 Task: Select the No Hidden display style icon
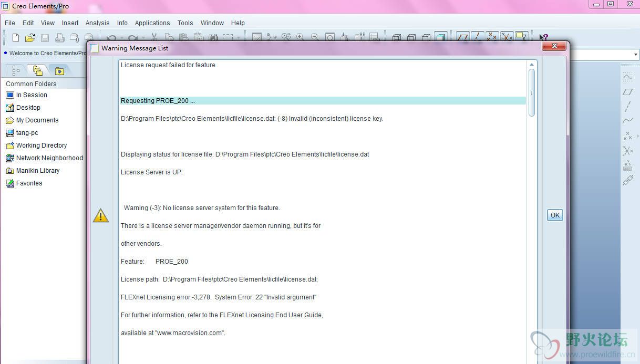tap(427, 37)
